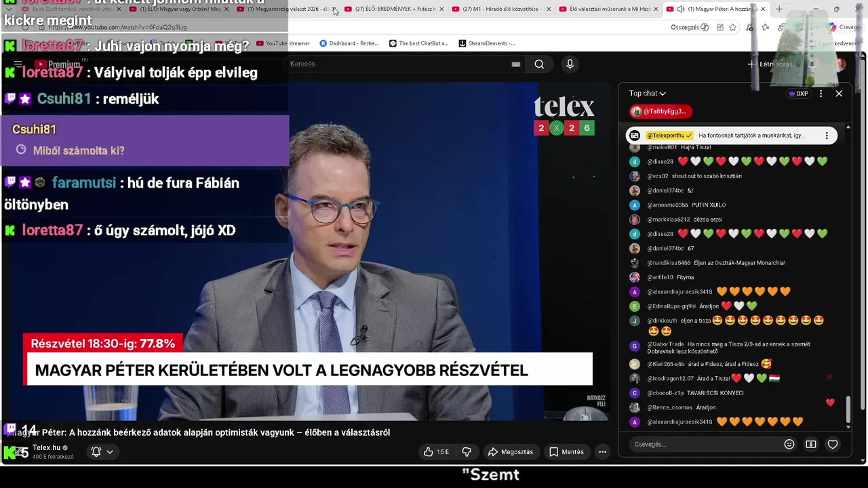Send a heart reaction in chat
The width and height of the screenshot is (868, 488).
[x=833, y=444]
